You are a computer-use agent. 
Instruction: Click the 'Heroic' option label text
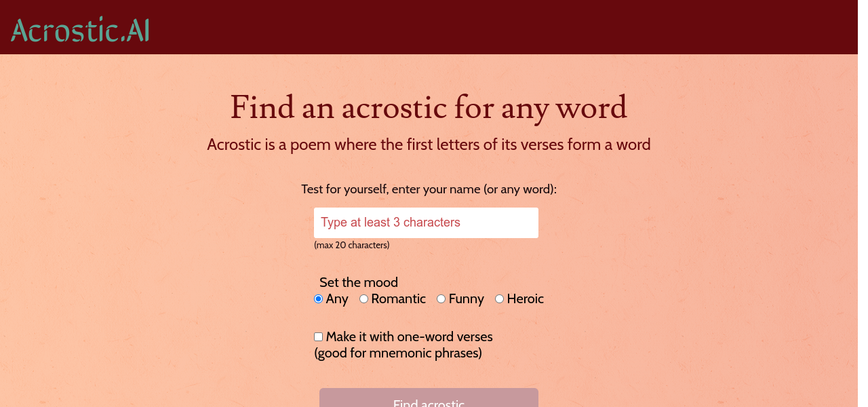click(x=526, y=299)
